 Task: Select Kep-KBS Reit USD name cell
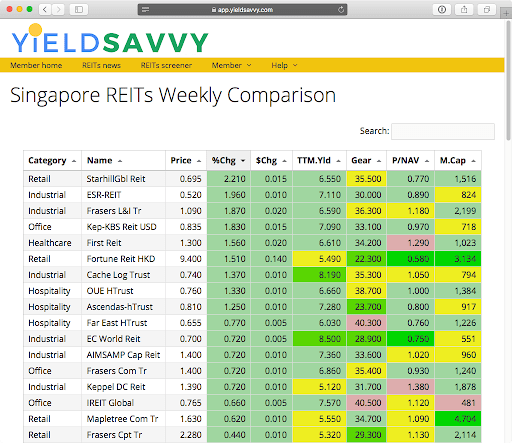pyautogui.click(x=123, y=227)
